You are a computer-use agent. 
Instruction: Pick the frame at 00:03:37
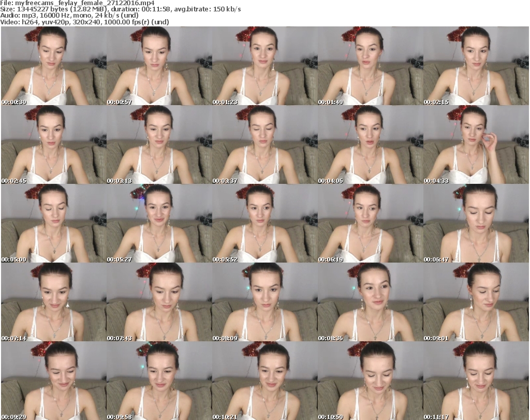pos(264,145)
